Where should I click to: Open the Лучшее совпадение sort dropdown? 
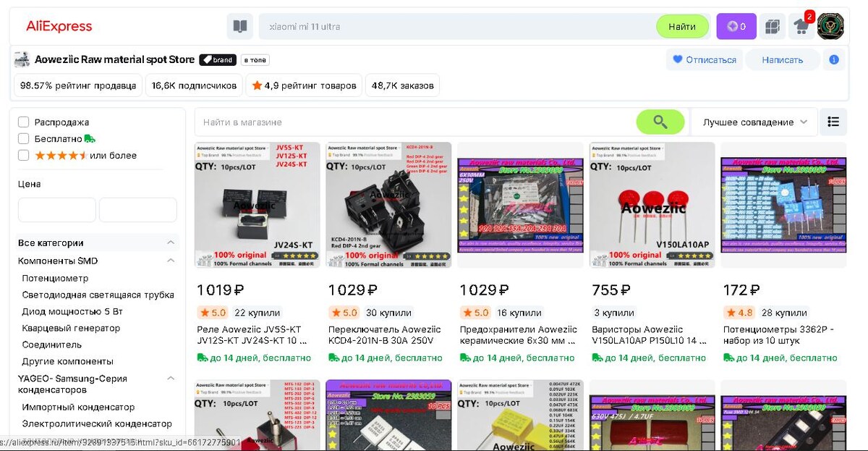pyautogui.click(x=754, y=122)
